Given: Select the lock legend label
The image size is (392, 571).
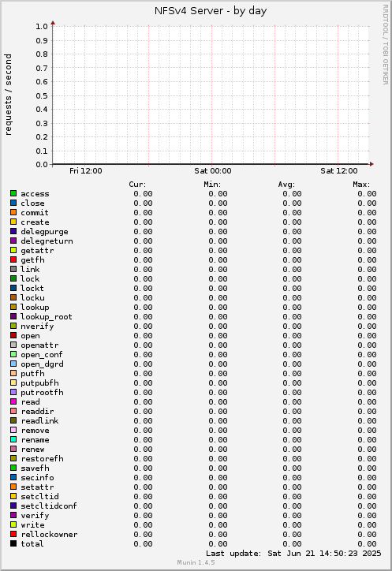Looking at the screenshot, I should coord(30,279).
